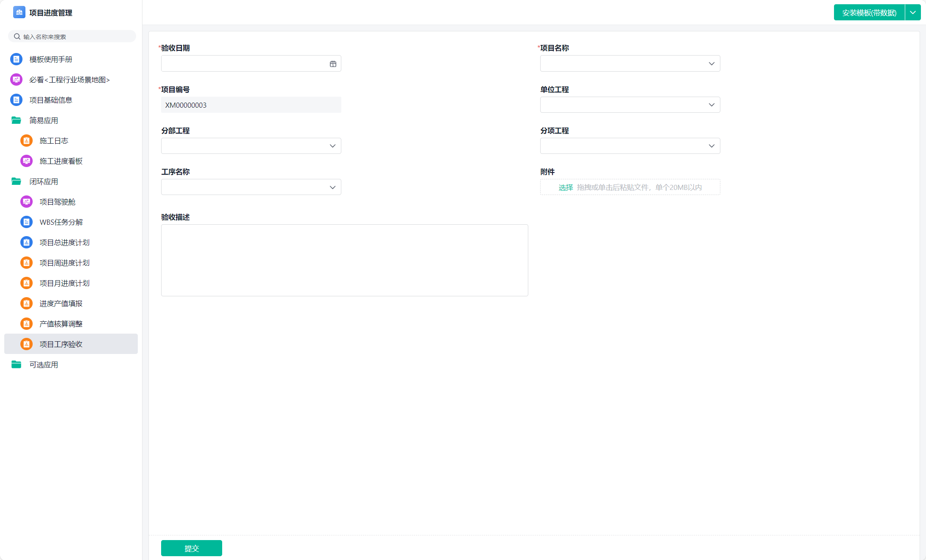Click the WBS任务分解 blue document icon

pyautogui.click(x=26, y=222)
